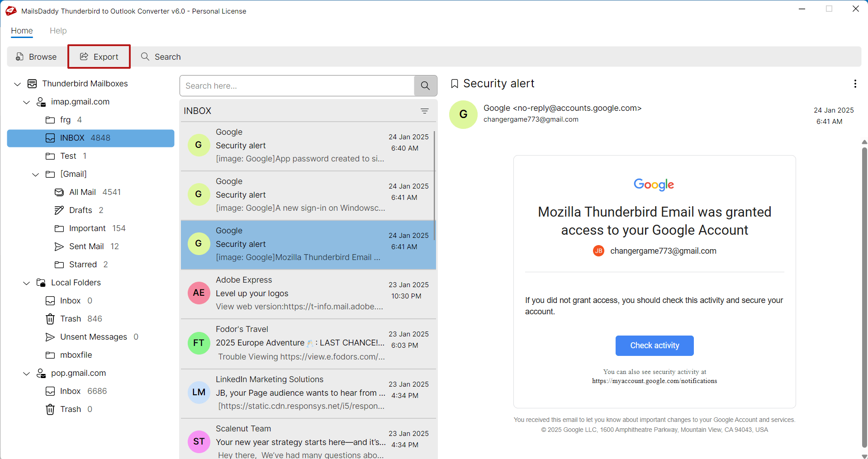This screenshot has width=868, height=459.
Task: Open the Drafts folder
Action: tap(81, 210)
